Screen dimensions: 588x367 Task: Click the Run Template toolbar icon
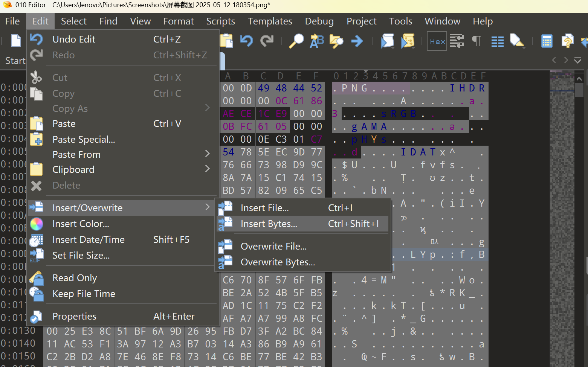(x=408, y=41)
